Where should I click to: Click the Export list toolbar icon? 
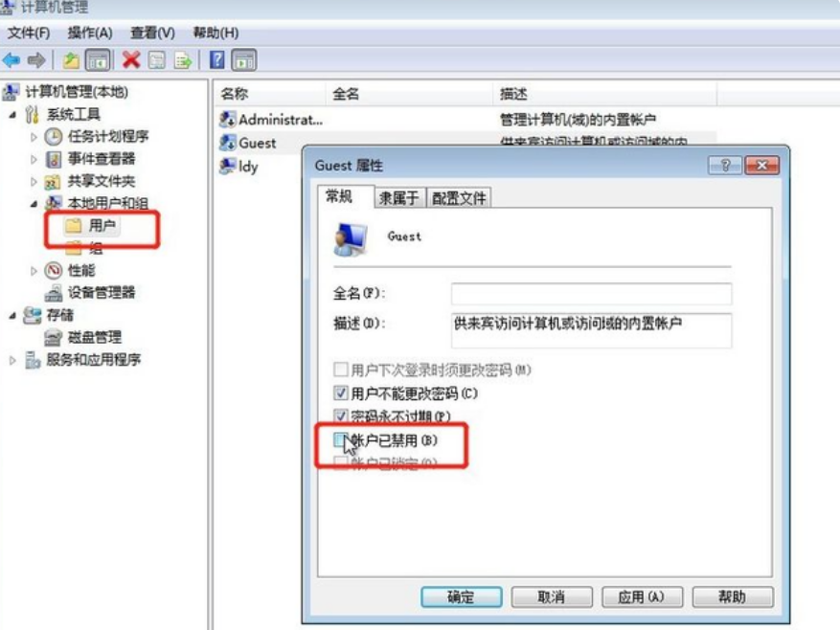pos(182,60)
